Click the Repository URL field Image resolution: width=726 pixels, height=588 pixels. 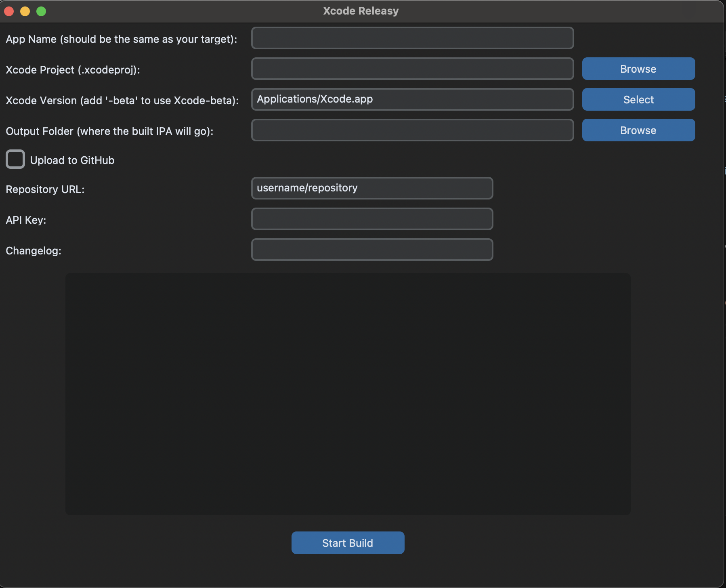372,188
